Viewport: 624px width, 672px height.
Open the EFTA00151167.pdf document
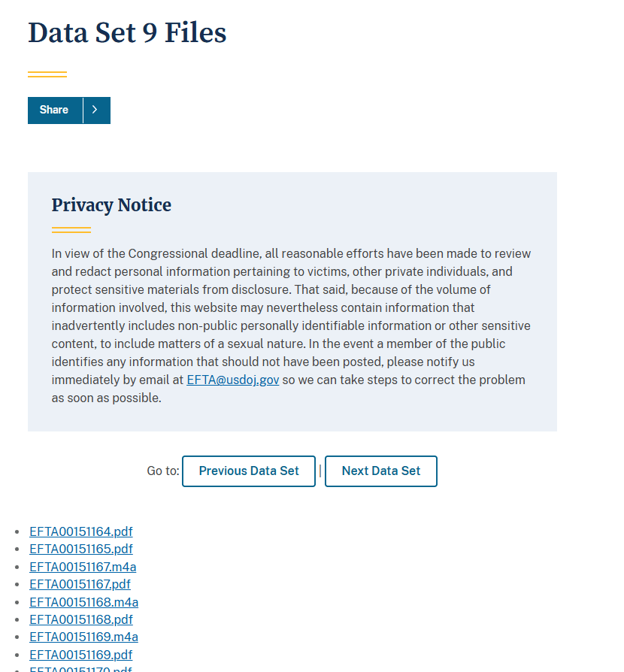pos(80,584)
